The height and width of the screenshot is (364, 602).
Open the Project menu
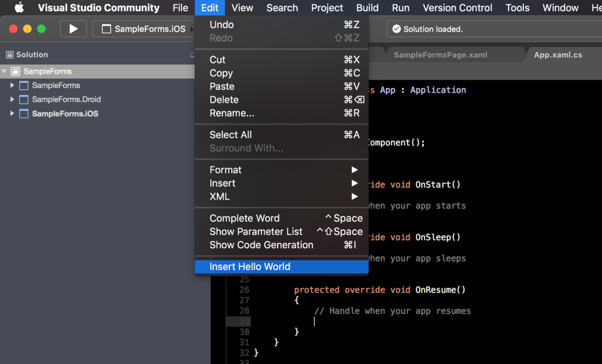[327, 8]
